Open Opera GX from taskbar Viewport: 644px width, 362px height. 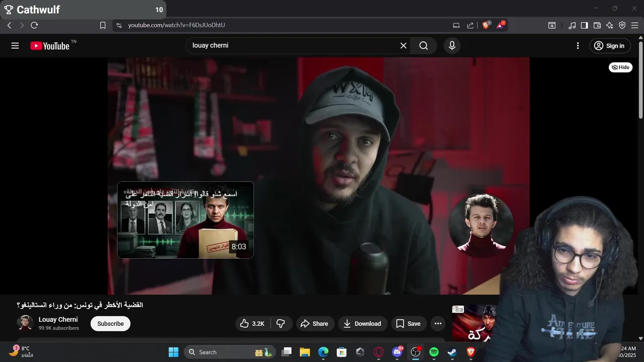point(378,352)
